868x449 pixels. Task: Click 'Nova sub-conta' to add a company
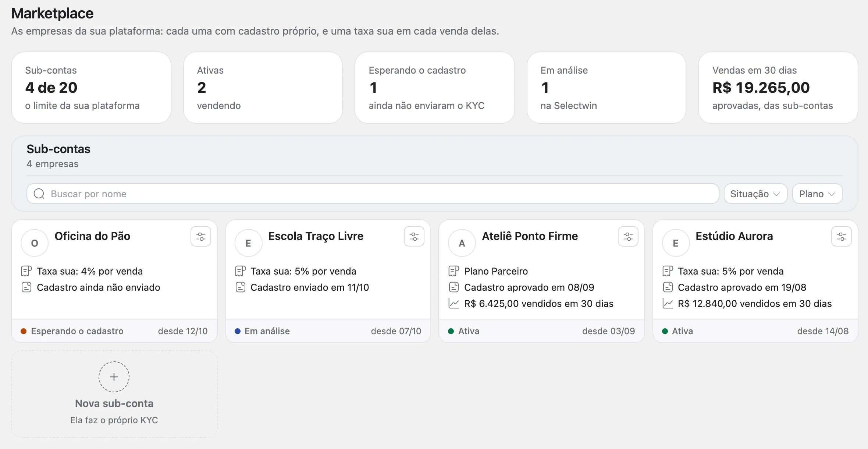pos(114,394)
